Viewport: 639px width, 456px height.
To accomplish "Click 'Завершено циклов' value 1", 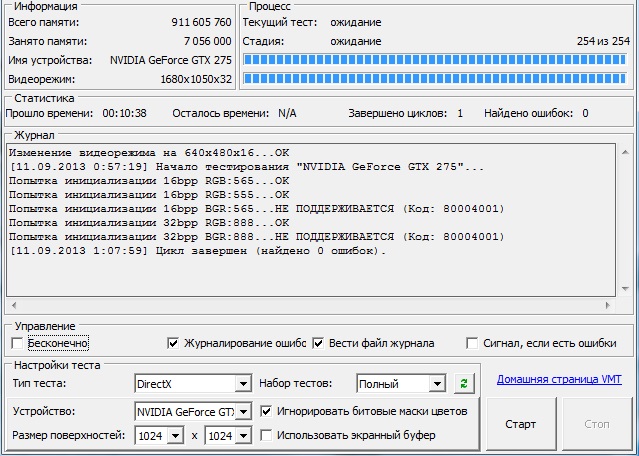I will click(460, 113).
